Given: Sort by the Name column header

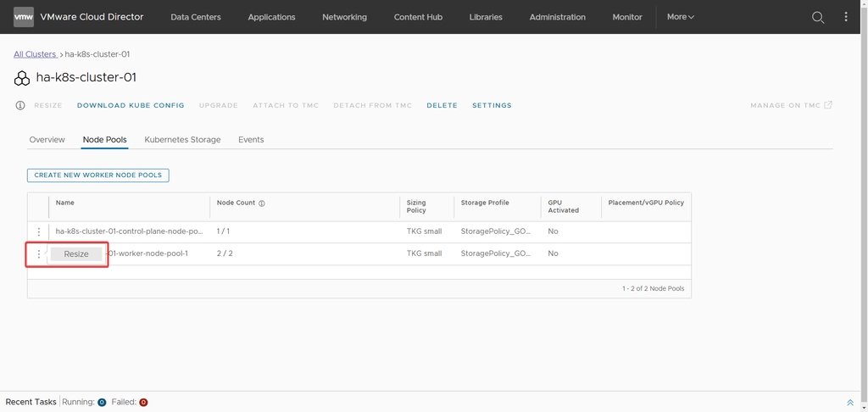Looking at the screenshot, I should pos(65,203).
